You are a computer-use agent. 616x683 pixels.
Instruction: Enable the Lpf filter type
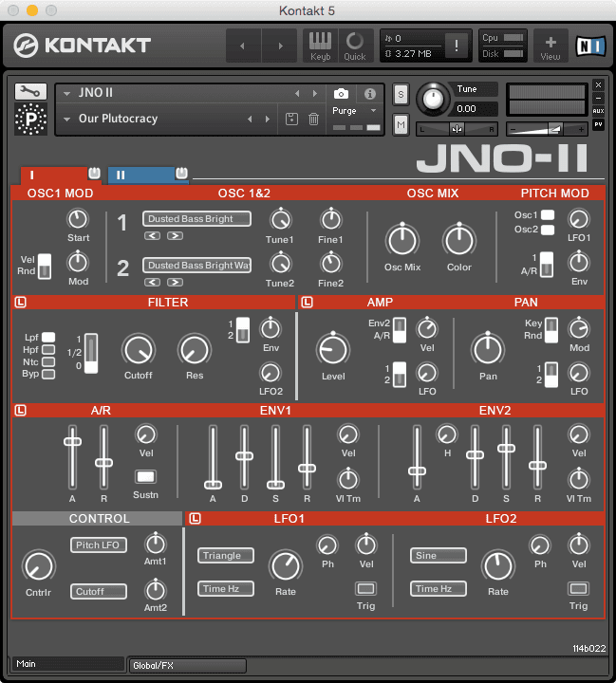point(48,337)
